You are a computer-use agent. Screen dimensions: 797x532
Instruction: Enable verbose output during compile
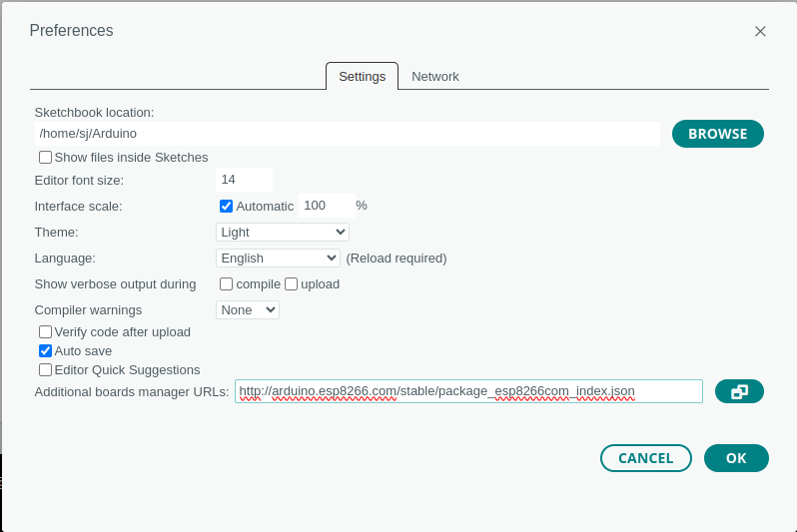(227, 283)
